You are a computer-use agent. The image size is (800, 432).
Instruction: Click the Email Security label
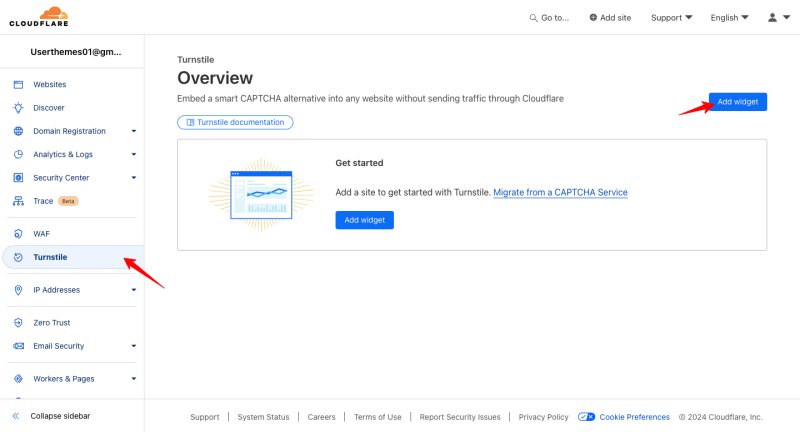(59, 346)
